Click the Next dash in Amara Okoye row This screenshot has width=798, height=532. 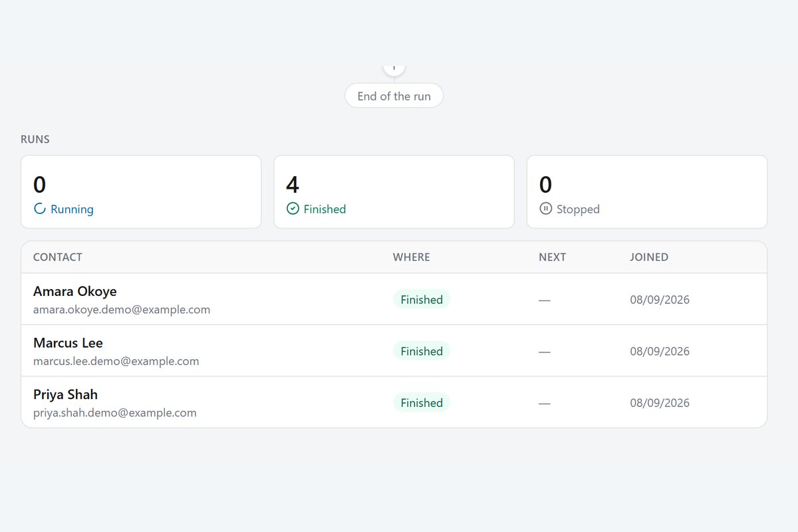pos(545,300)
